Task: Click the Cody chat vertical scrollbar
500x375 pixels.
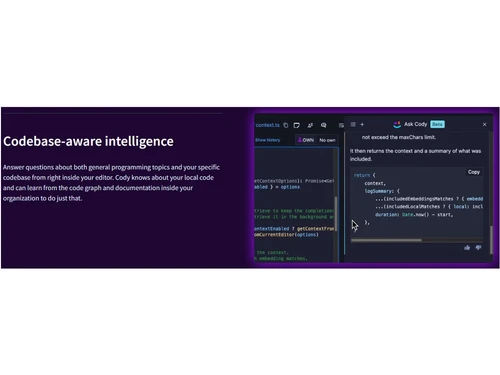Action: (x=491, y=240)
